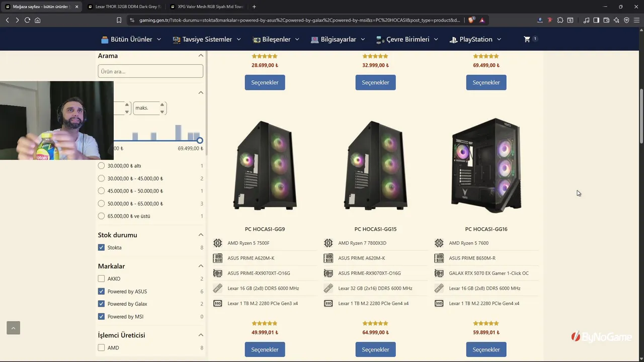Go back with the browser back arrow
Screen dimensions: 644x362
7,20
